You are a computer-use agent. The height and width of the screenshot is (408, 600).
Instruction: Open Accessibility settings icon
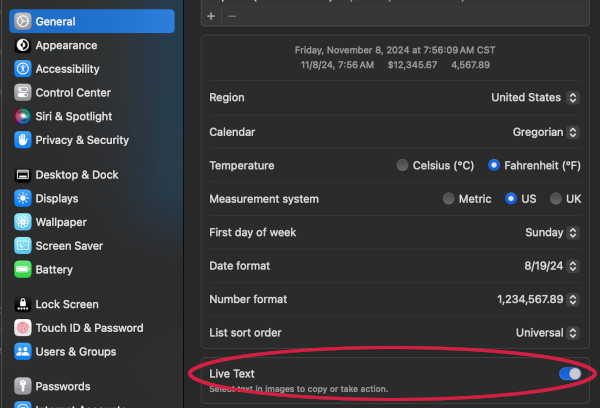pyautogui.click(x=22, y=69)
